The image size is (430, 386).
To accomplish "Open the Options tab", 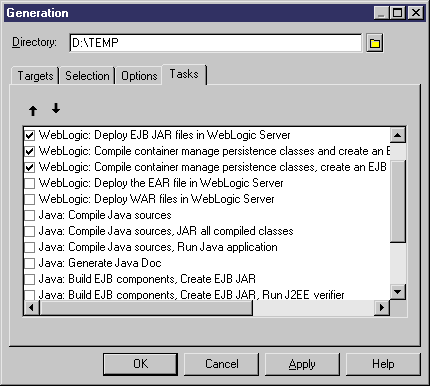I will pyautogui.click(x=139, y=76).
